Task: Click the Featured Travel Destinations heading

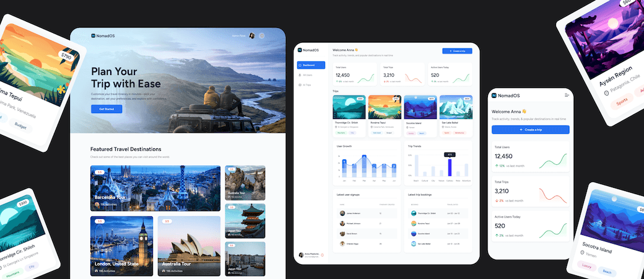Action: (126, 149)
